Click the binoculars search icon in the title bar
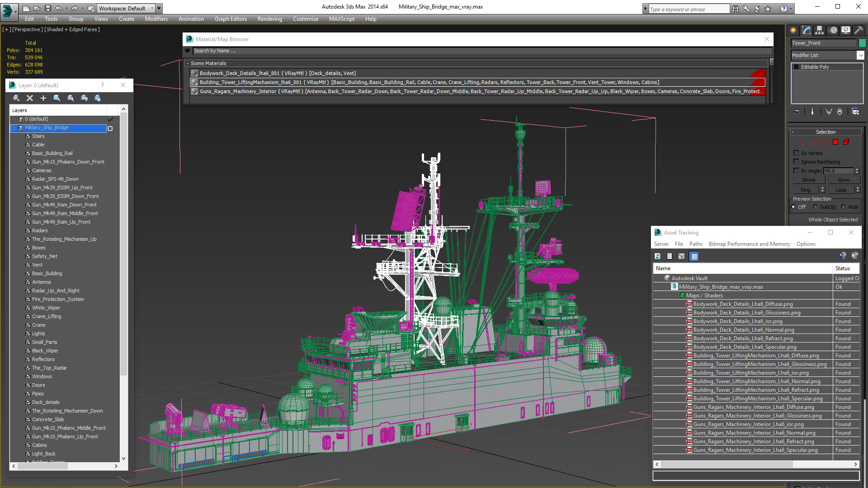Screen dimensions: 868x488 pos(736,9)
